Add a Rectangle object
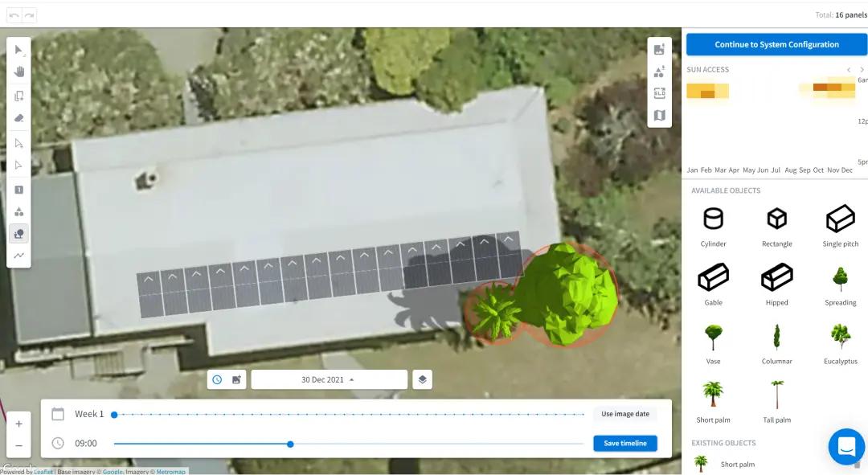The image size is (868, 475). pos(776,226)
